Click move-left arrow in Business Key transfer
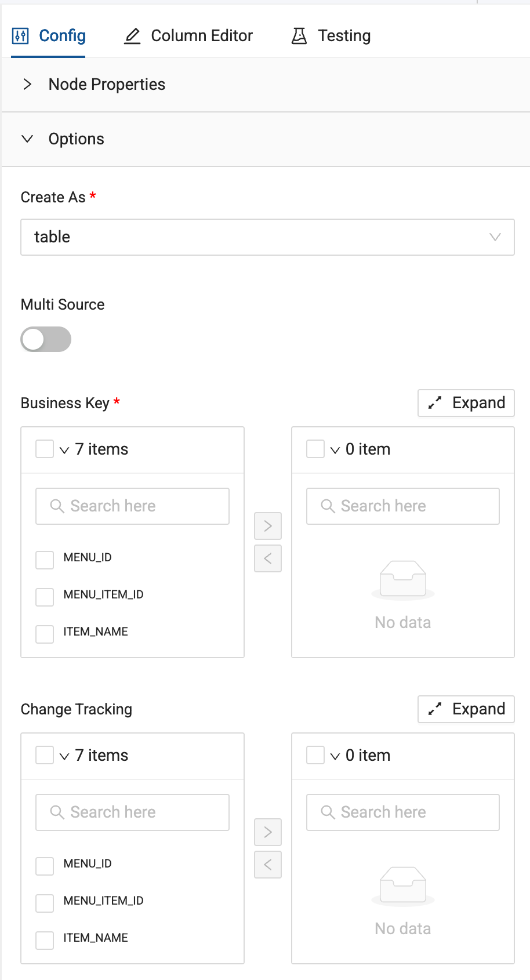This screenshot has height=980, width=530. 268,558
